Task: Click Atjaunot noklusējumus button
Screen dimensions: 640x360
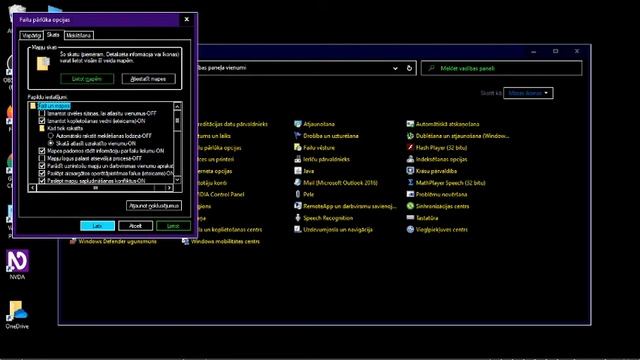Action: coord(154,206)
